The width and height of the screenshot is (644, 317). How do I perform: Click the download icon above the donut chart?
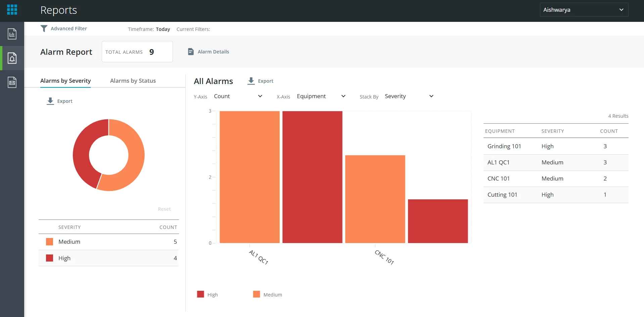[x=50, y=101]
